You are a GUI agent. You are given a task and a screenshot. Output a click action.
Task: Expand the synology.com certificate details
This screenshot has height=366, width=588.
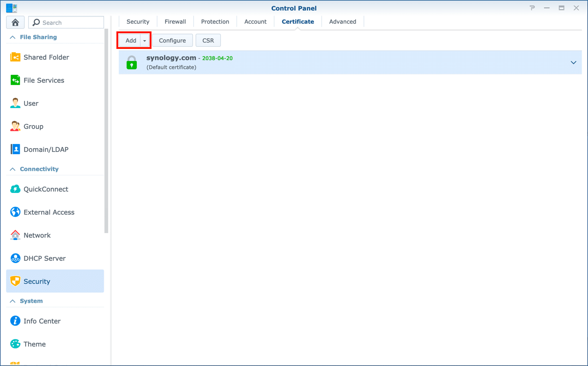[x=573, y=62]
